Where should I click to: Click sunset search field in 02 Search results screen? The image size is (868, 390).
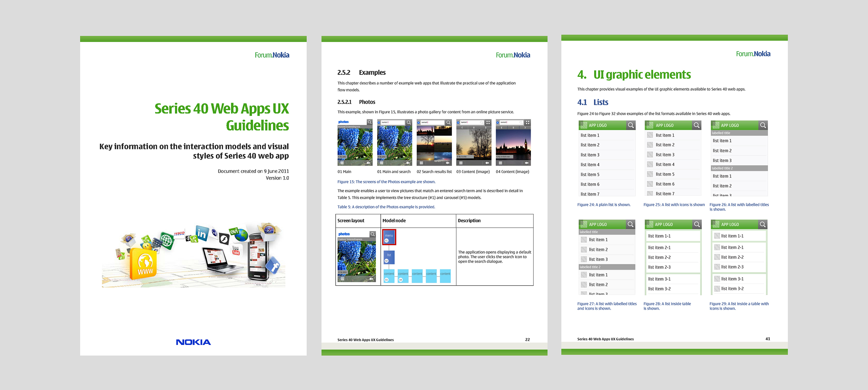click(x=432, y=122)
